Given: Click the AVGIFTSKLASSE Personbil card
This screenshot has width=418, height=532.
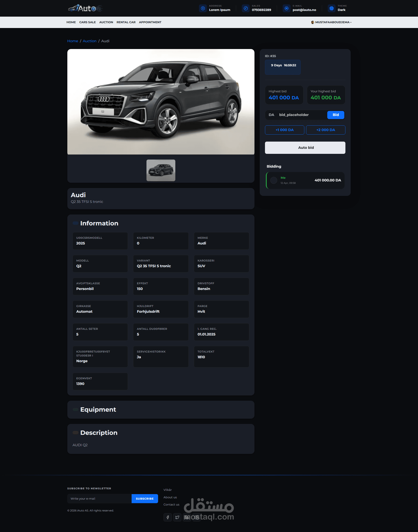Looking at the screenshot, I should pyautogui.click(x=100, y=286).
